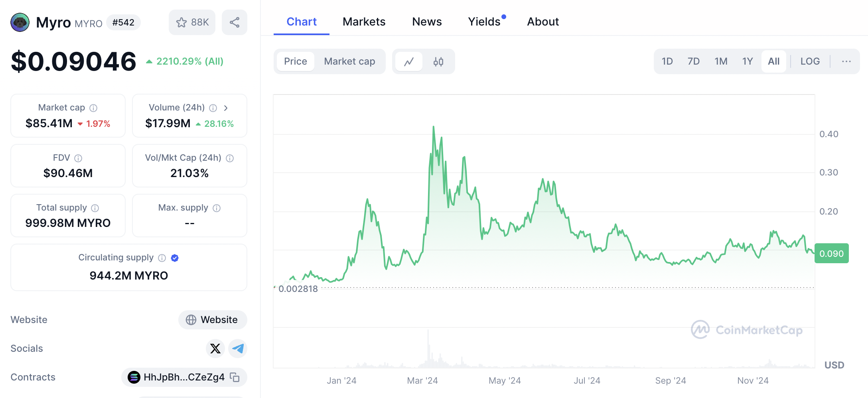Click the USD currency label
The width and height of the screenshot is (868, 398).
coord(834,365)
